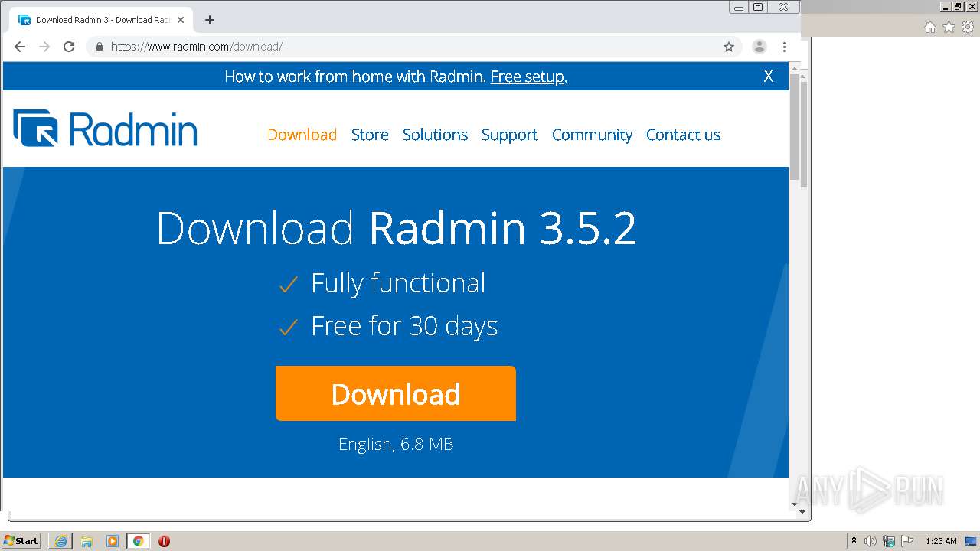980x551 pixels.
Task: Click favorites star in background window
Action: tap(949, 28)
